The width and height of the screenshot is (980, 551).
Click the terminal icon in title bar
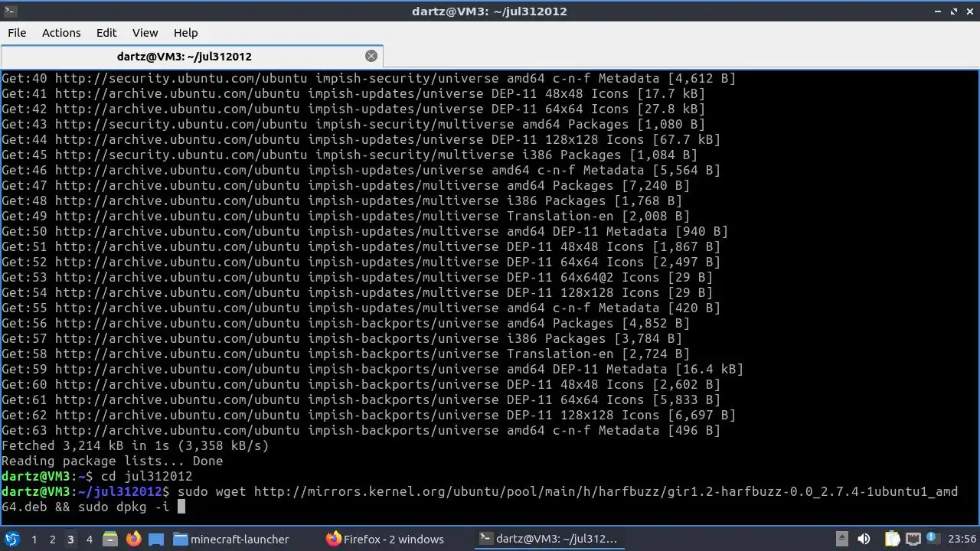(x=9, y=11)
